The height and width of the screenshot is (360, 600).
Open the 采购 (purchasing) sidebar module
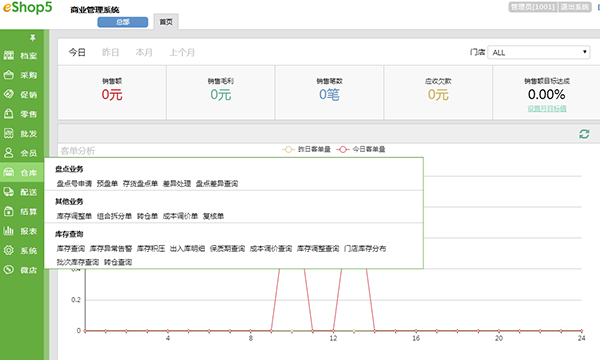(21, 75)
